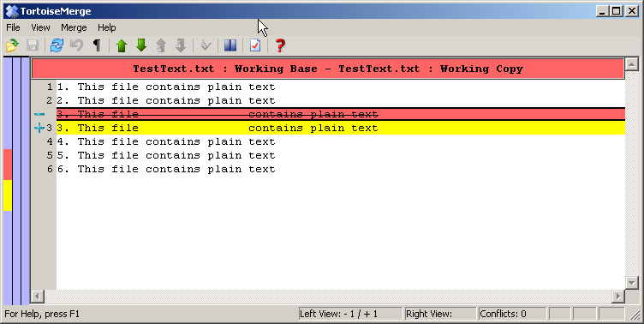Click the TortoiseMerge title bar icon
The width and height of the screenshot is (644, 324).
pos(12,11)
